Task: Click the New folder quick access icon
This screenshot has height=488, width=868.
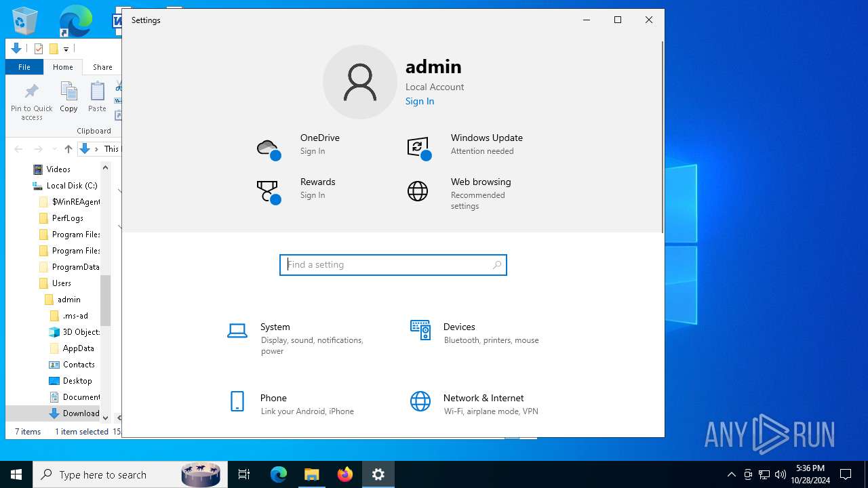Action: tap(54, 49)
